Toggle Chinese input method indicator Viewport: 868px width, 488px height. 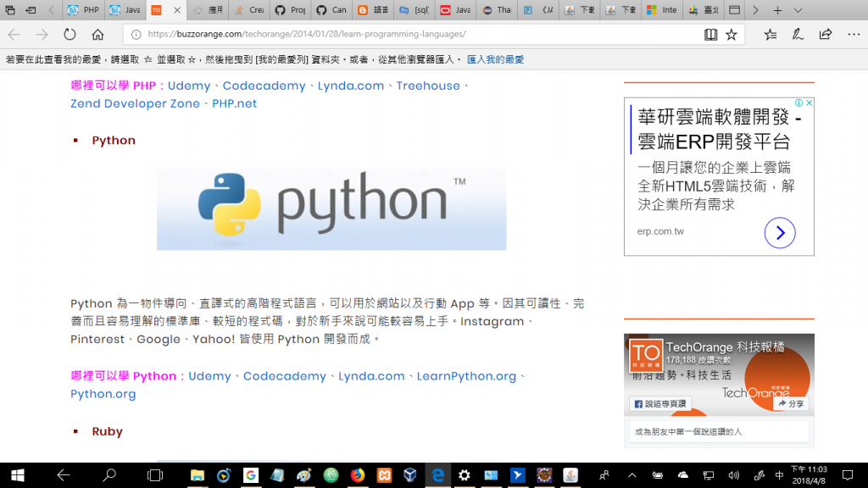click(x=780, y=475)
